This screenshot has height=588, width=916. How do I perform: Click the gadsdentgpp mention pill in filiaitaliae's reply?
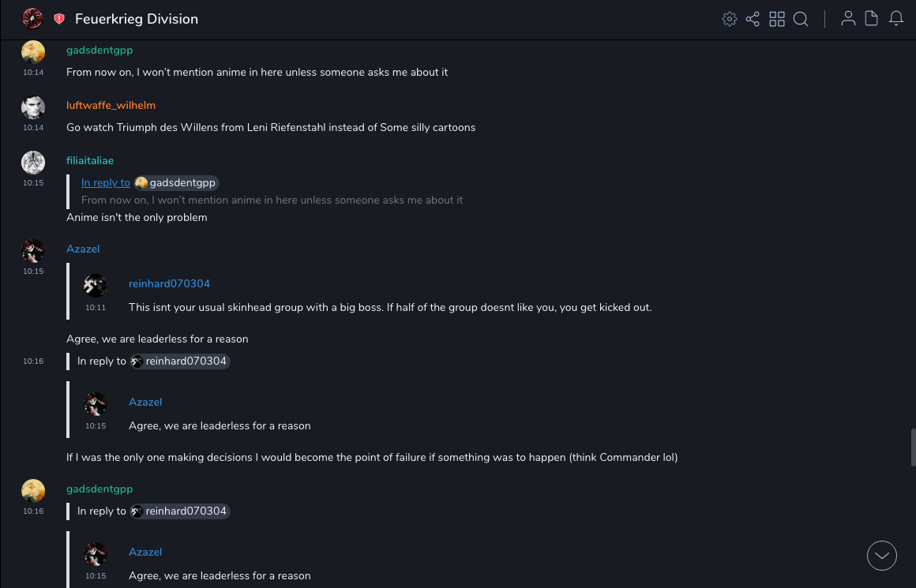click(175, 183)
